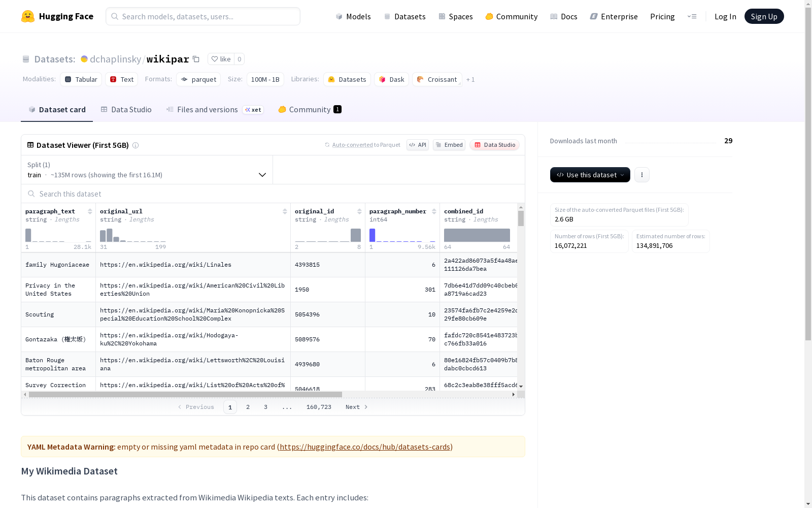Open more options three-dot menu beside Use this dataset
The image size is (812, 508).
642,175
